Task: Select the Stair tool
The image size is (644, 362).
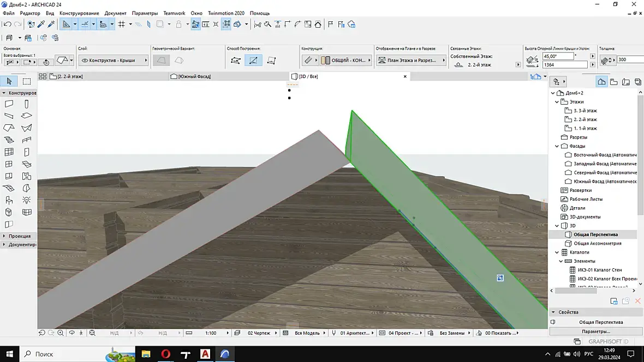Action: click(x=9, y=140)
